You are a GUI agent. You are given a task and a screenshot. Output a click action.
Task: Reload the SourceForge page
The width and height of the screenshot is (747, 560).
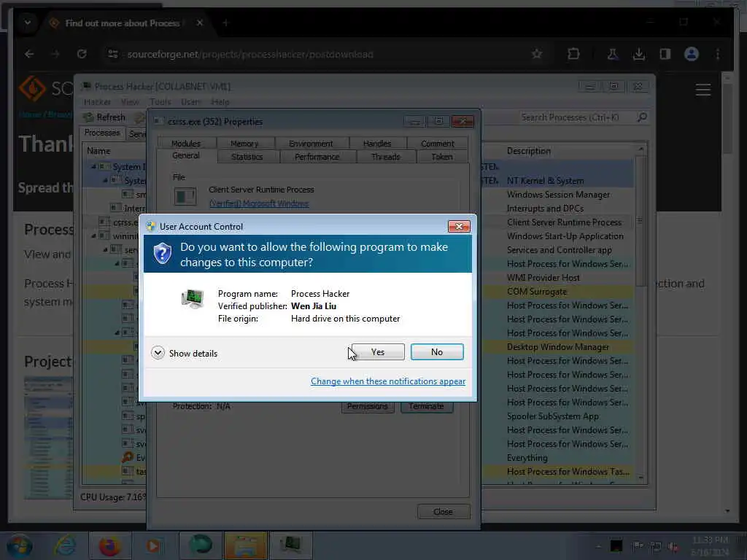[82, 54]
